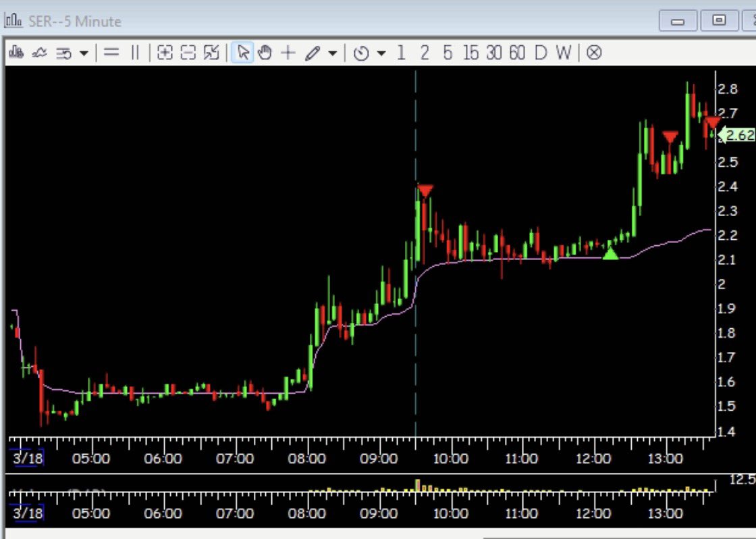Open the dropdown next to the clock icon
Image resolution: width=756 pixels, height=539 pixels.
pyautogui.click(x=381, y=53)
